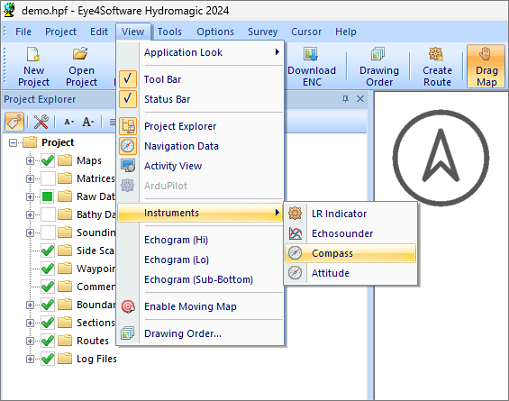Enable the Matrices folder checkbox
The width and height of the screenshot is (509, 401).
[x=48, y=179]
